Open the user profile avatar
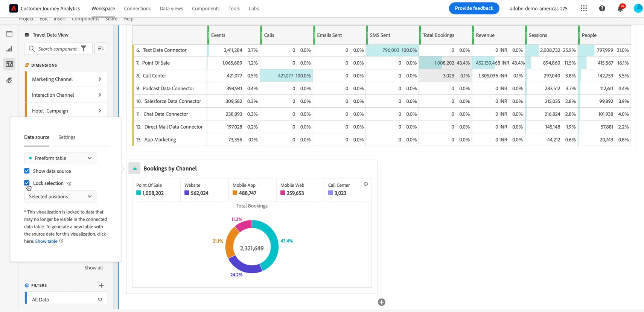The height and width of the screenshot is (312, 644). pos(638,8)
